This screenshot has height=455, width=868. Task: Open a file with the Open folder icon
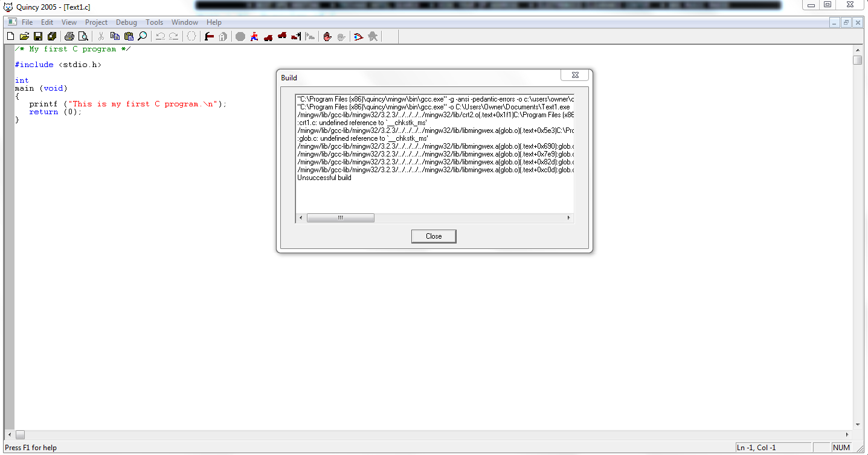(x=24, y=36)
